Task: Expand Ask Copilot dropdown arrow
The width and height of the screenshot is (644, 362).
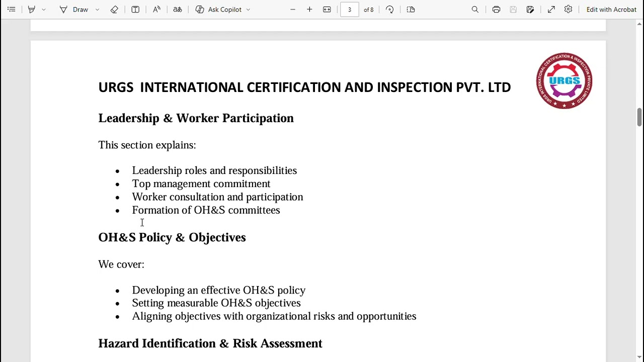Action: (x=248, y=10)
